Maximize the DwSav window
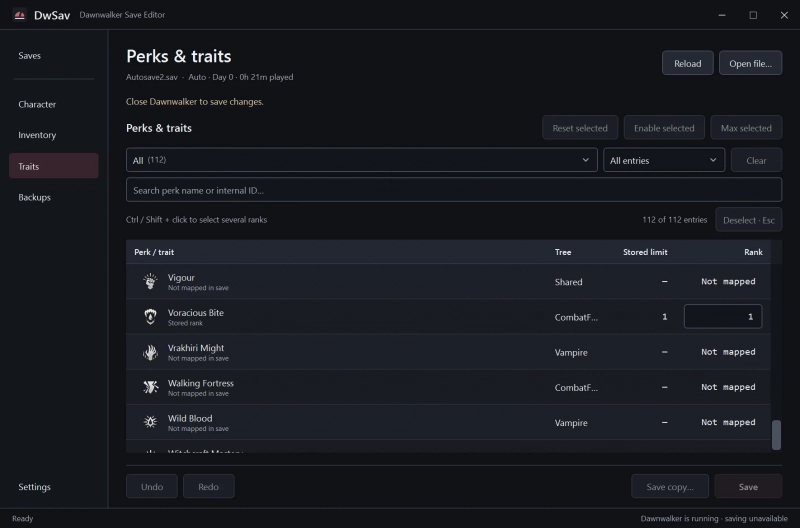 pos(753,15)
